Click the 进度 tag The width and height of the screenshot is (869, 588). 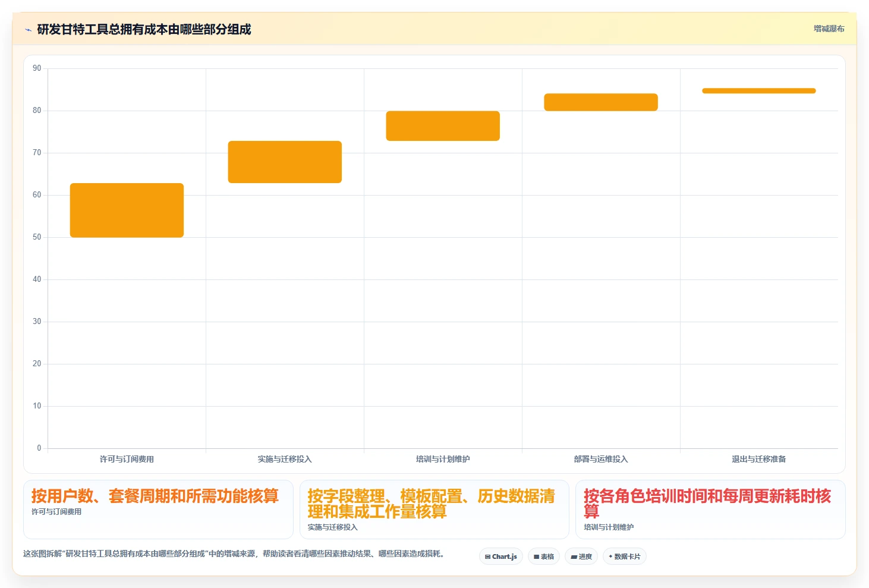[x=581, y=556]
